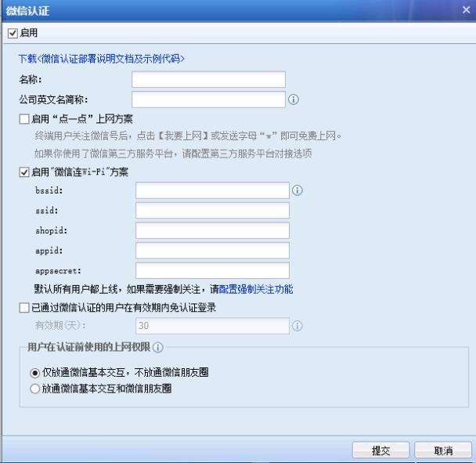This screenshot has height=463, width=476.
Task: Click into the appid field
Action: point(212,251)
